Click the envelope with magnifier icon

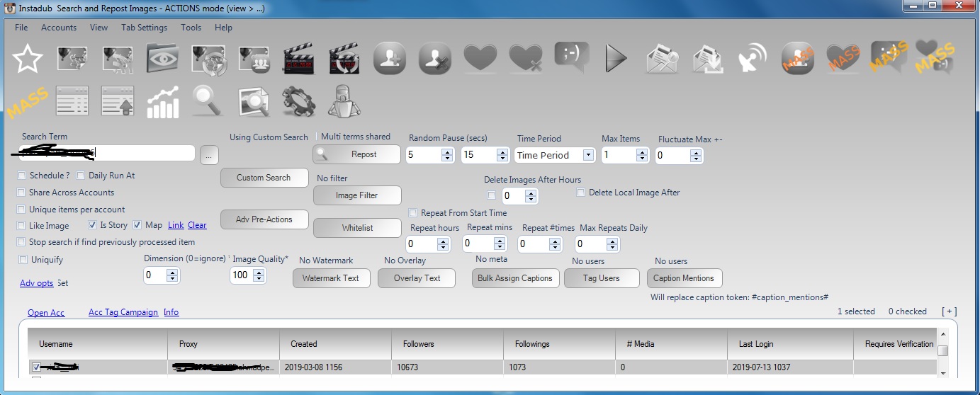[662, 59]
